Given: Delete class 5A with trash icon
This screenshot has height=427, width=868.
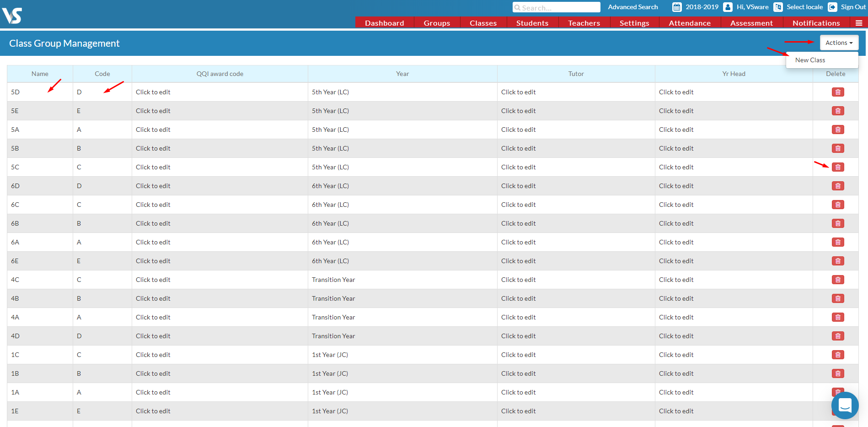Looking at the screenshot, I should click(838, 130).
